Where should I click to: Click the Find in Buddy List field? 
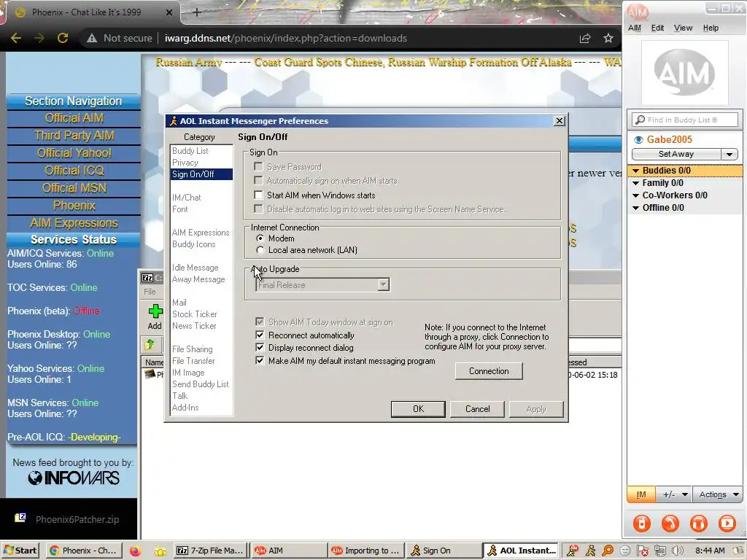coord(685,120)
